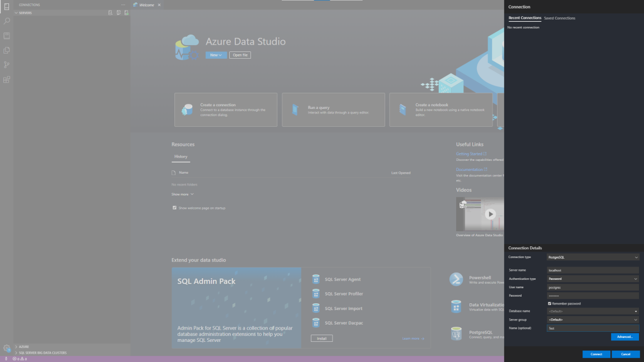Open the Notebooks view in activity bar
Viewport: 644px width, 362px height.
(x=7, y=36)
